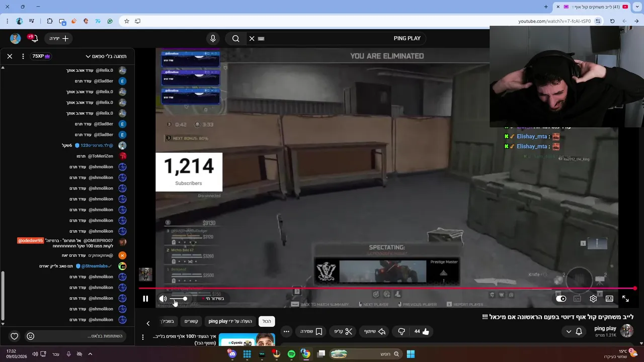Jump to live with the בשידור חי indicator
644x362 pixels.
(214, 299)
